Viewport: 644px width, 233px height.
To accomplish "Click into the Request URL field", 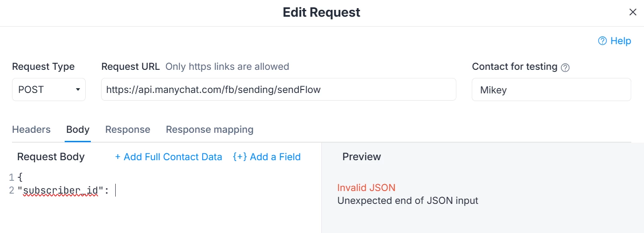I will coord(279,90).
